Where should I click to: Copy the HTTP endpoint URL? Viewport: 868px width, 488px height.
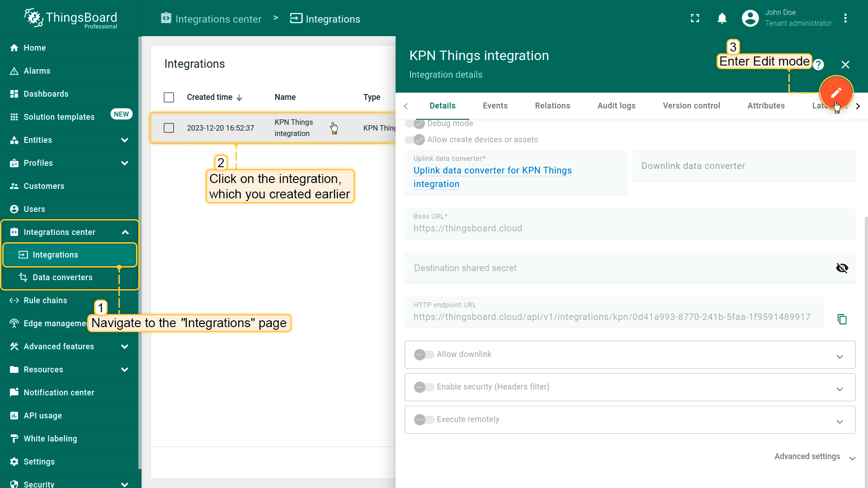pyautogui.click(x=842, y=319)
